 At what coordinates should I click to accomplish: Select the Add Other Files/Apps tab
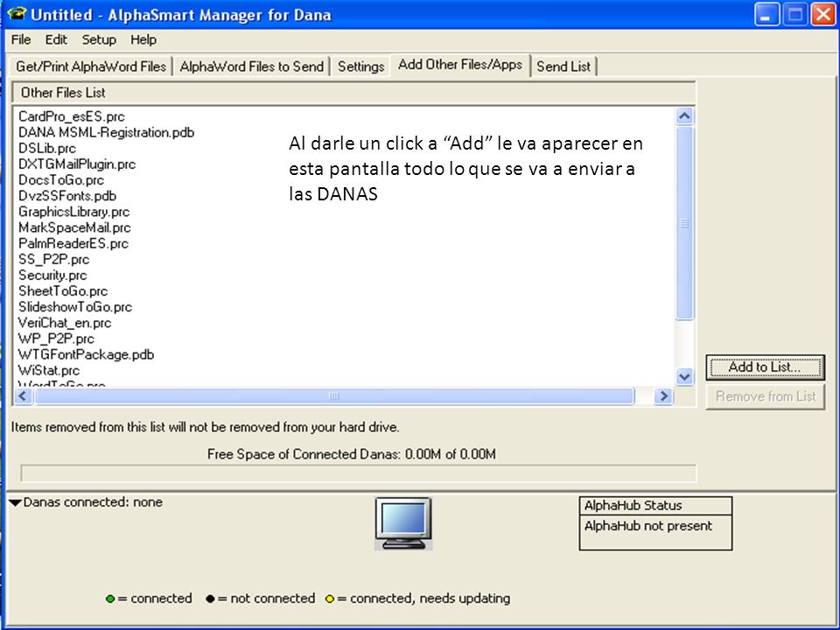459,65
